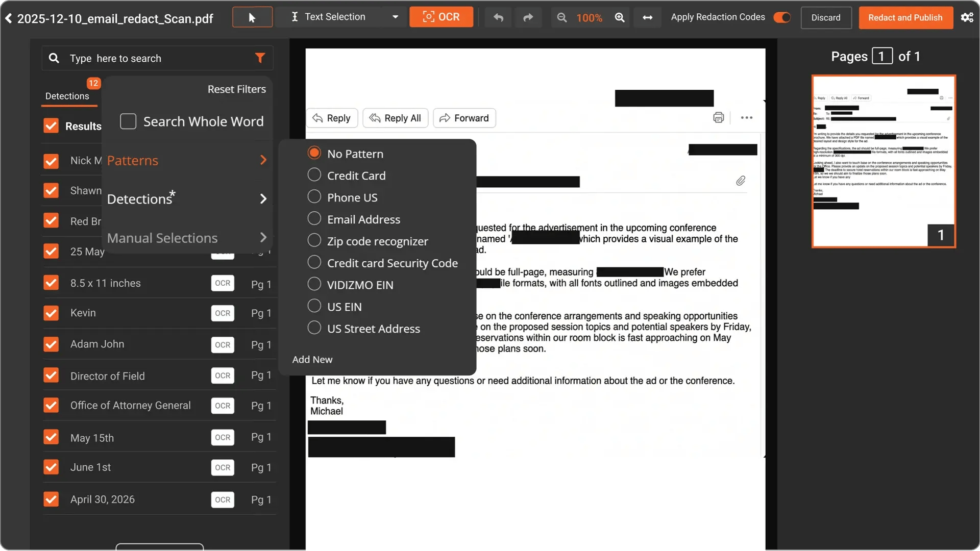The height and width of the screenshot is (551, 980).
Task: Click the search magnifier icon
Action: pos(54,58)
